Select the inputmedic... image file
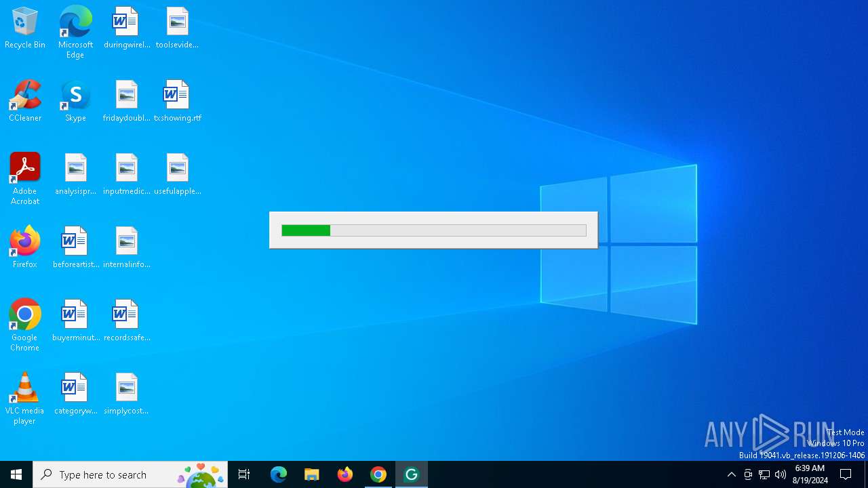This screenshot has height=488, width=868. pyautogui.click(x=127, y=175)
